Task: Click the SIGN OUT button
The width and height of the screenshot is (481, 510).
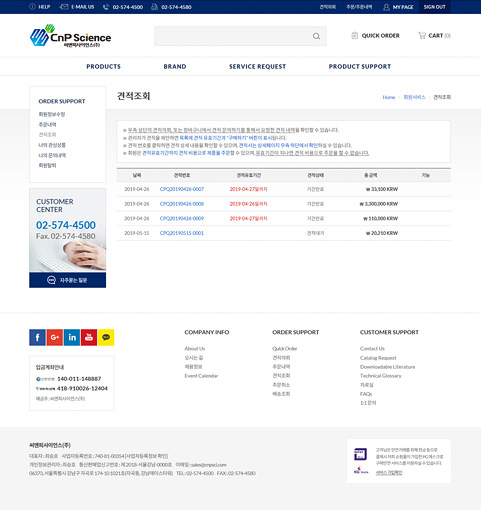Action: pyautogui.click(x=435, y=7)
